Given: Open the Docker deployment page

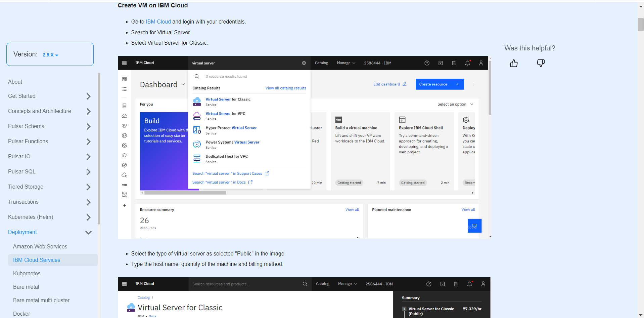Looking at the screenshot, I should click(21, 314).
